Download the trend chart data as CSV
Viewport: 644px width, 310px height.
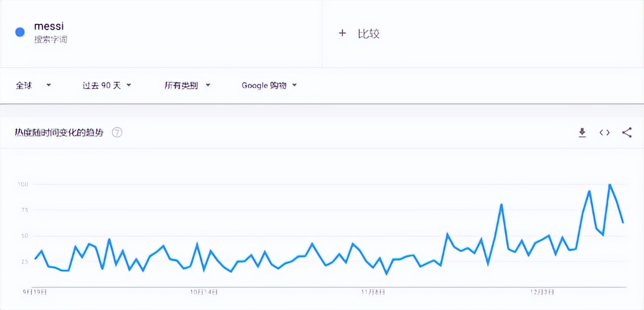pyautogui.click(x=582, y=132)
